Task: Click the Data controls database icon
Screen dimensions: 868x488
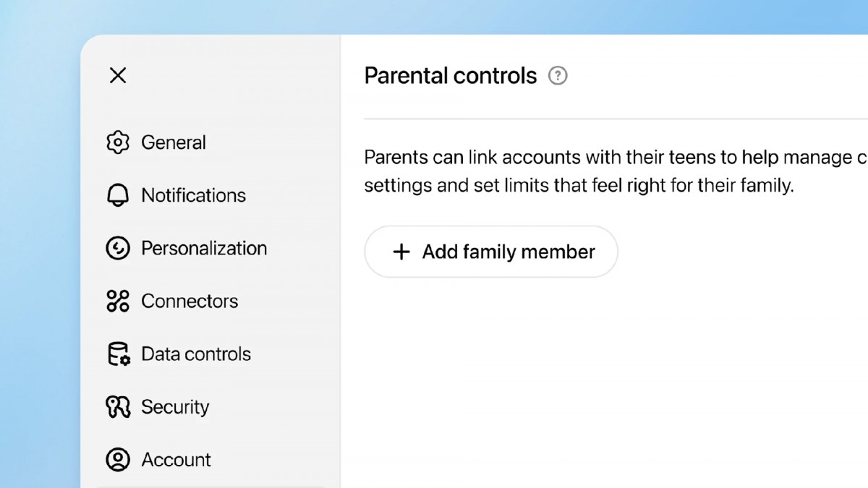Action: (x=118, y=354)
